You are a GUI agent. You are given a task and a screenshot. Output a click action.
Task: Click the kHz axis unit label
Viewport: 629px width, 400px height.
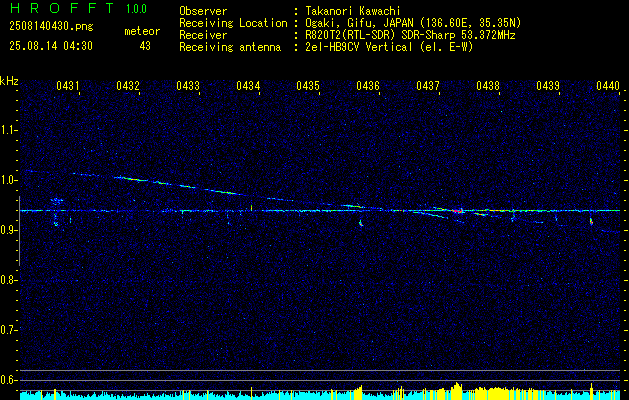click(9, 81)
